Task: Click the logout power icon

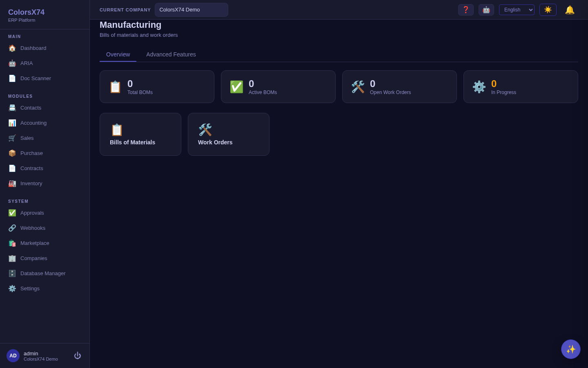Action: pos(78,356)
